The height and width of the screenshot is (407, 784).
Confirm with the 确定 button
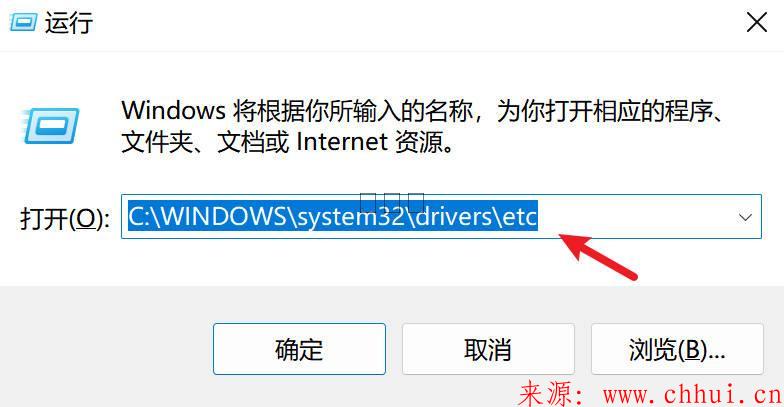point(299,349)
